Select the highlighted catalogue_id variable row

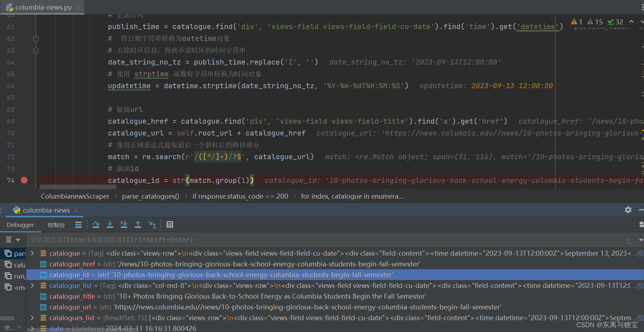click(335, 275)
